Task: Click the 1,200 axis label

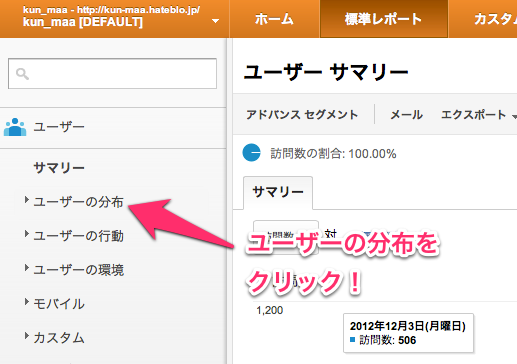Action: coord(270,310)
